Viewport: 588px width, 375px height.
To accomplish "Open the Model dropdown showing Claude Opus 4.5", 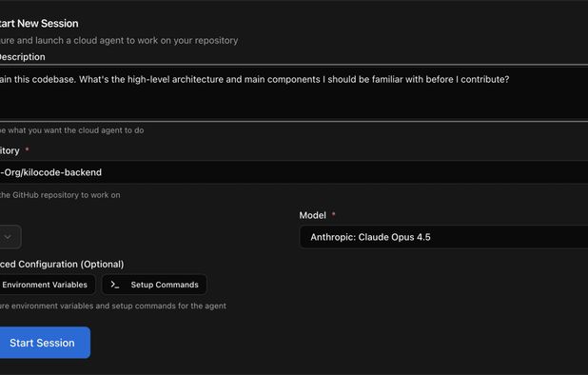I will (443, 237).
